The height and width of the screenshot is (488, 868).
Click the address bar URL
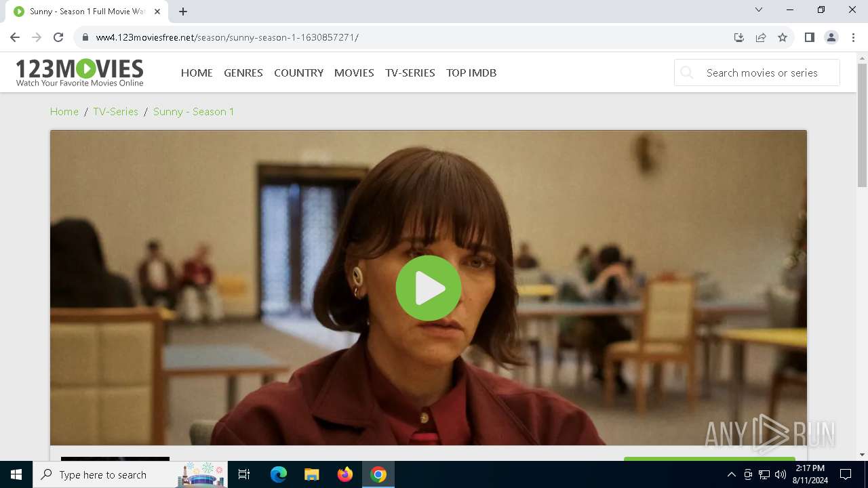click(227, 37)
